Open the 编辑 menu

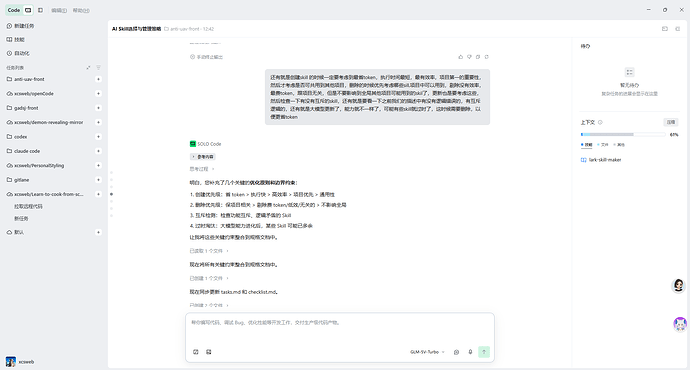click(x=59, y=10)
